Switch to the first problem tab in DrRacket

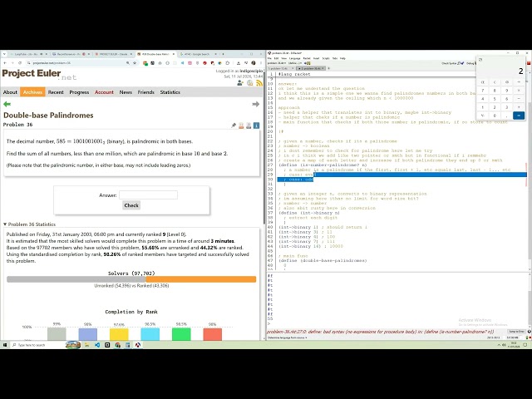coord(280,68)
